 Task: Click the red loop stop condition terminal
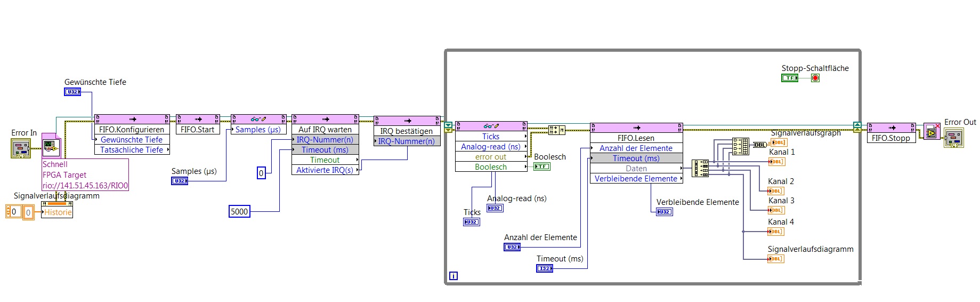click(x=815, y=78)
